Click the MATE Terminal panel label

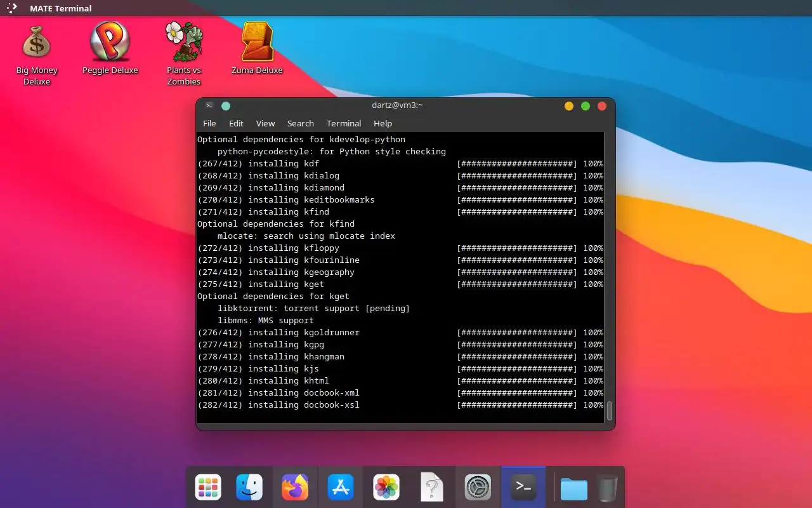point(61,8)
